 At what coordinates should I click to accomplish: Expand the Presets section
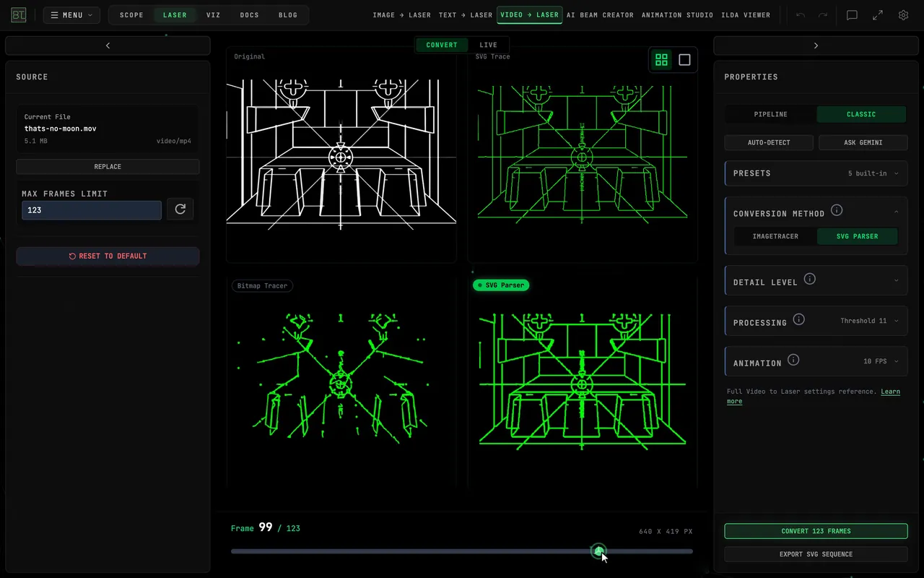pyautogui.click(x=816, y=173)
